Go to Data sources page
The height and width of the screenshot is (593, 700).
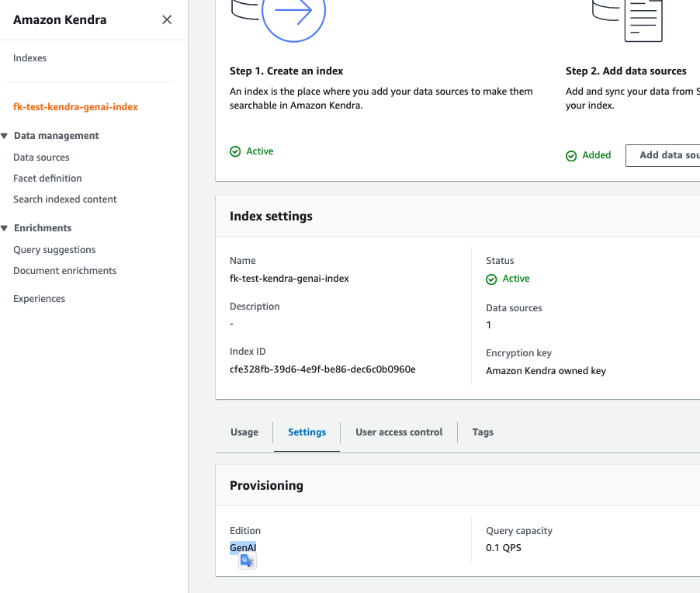(x=41, y=158)
